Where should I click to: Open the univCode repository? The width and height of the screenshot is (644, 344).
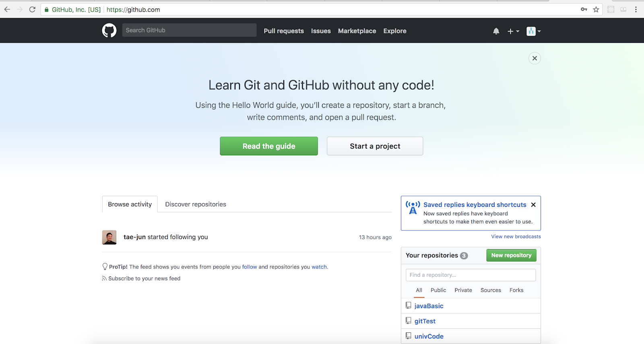(x=429, y=336)
